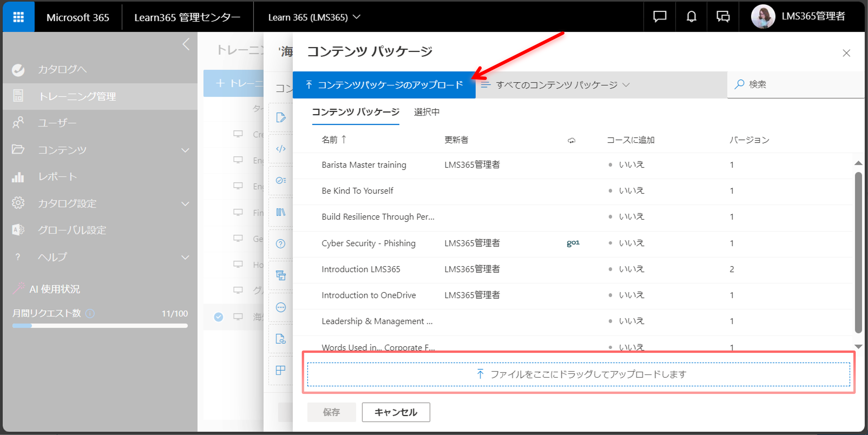This screenshot has height=435, width=868.
Task: Open the すべてのコンテンツ パッケージ filter dropdown
Action: pyautogui.click(x=555, y=85)
